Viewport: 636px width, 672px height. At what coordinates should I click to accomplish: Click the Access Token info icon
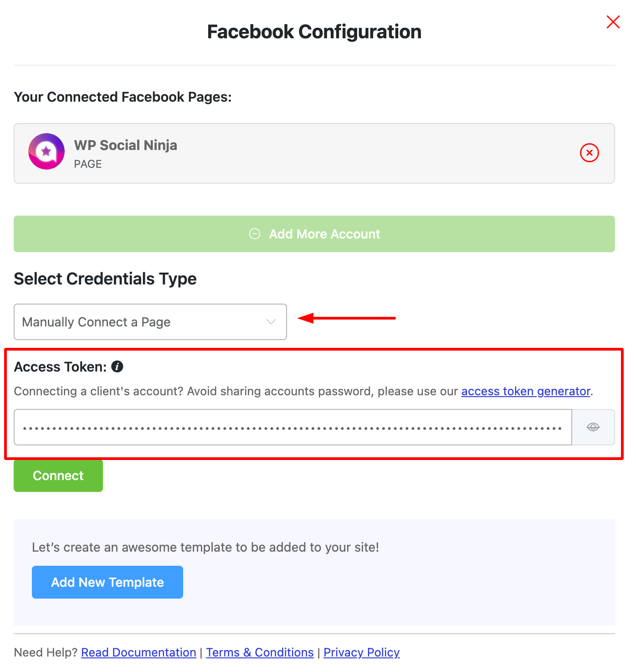pyautogui.click(x=117, y=367)
